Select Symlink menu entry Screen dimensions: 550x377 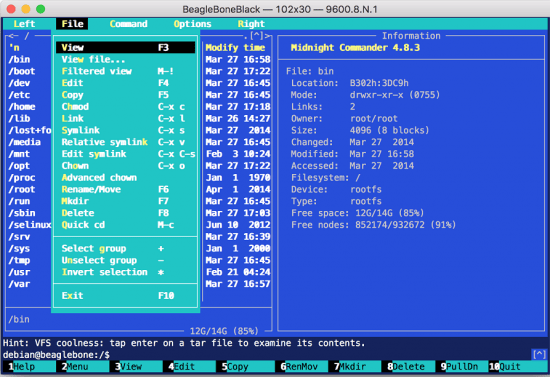(125, 130)
